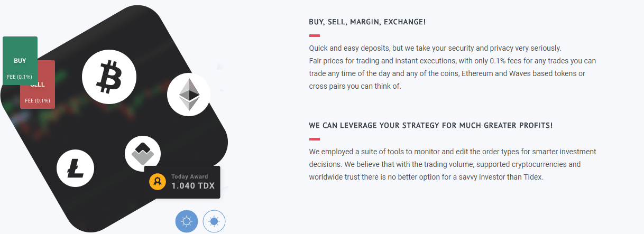Screen dimensions: 644x234
Task: Click the FEE (0.1%) text on BUY card
Action: coord(20,77)
